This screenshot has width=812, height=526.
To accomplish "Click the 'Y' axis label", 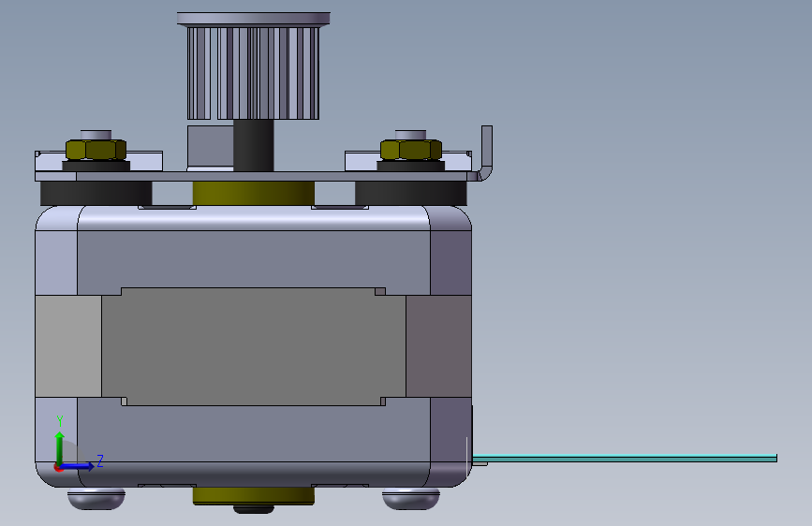I will [60, 421].
